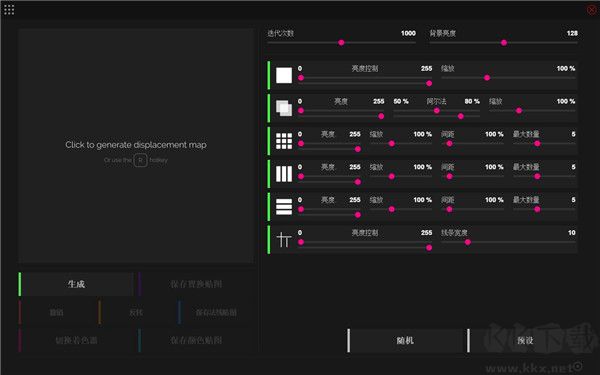The image size is (600, 375).
Task: Click the horizontal bars row's 间距 slider handle
Action: pyautogui.click(x=449, y=209)
